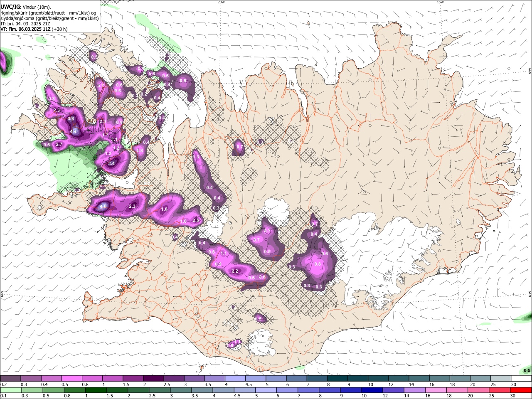Viewport: 532px width, 399px height.
Task: Select the 'rigning/skúrir' legend description line
Action: [48, 12]
